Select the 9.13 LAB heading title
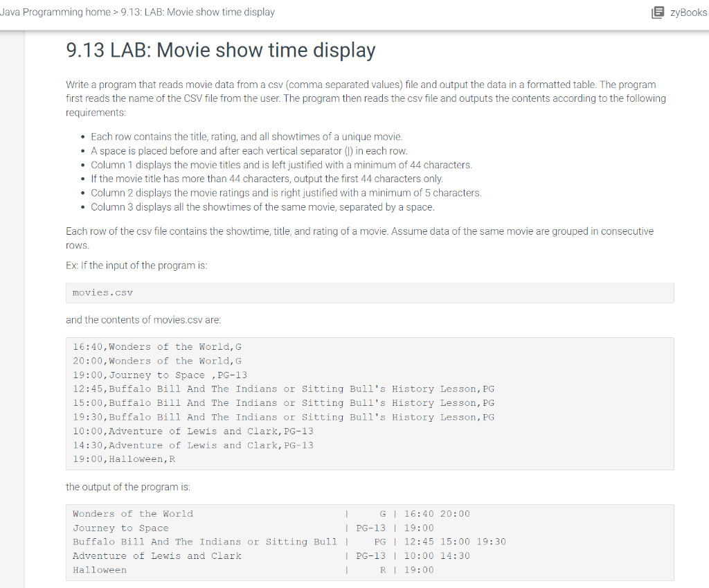 coord(219,50)
